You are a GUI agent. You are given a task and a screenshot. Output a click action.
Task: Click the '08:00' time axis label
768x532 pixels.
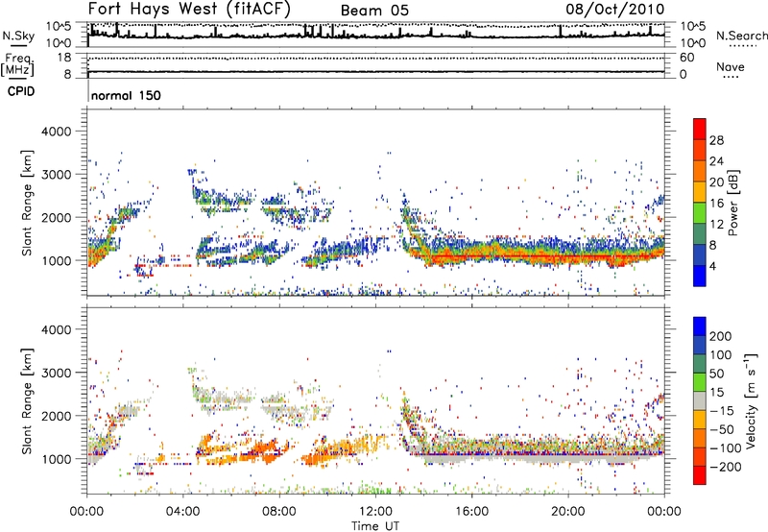pos(279,512)
